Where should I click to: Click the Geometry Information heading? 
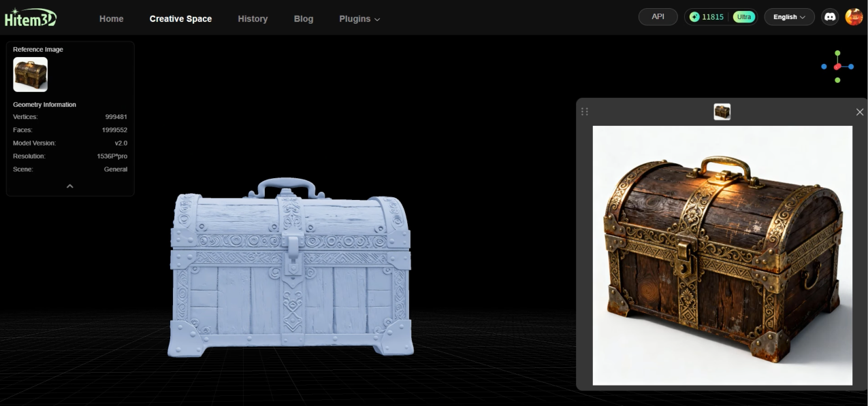click(44, 105)
